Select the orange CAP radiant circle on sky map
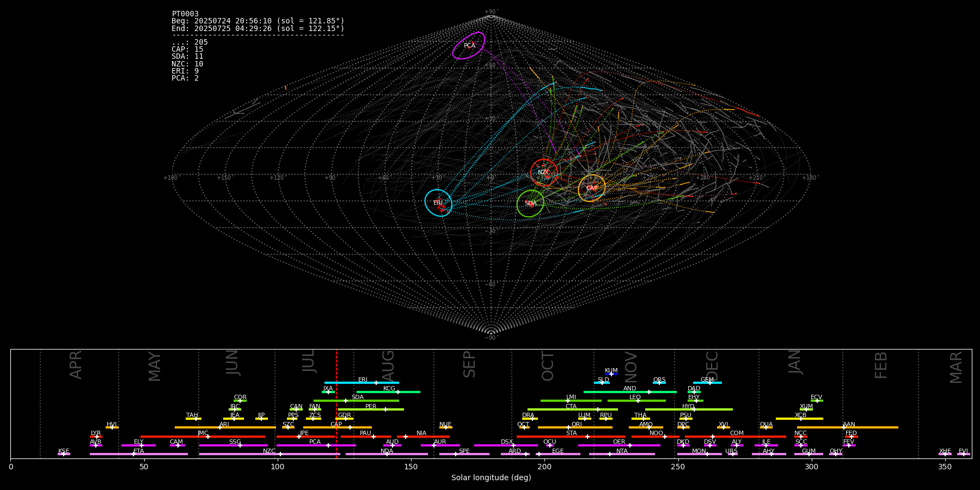980x490 pixels. [592, 188]
